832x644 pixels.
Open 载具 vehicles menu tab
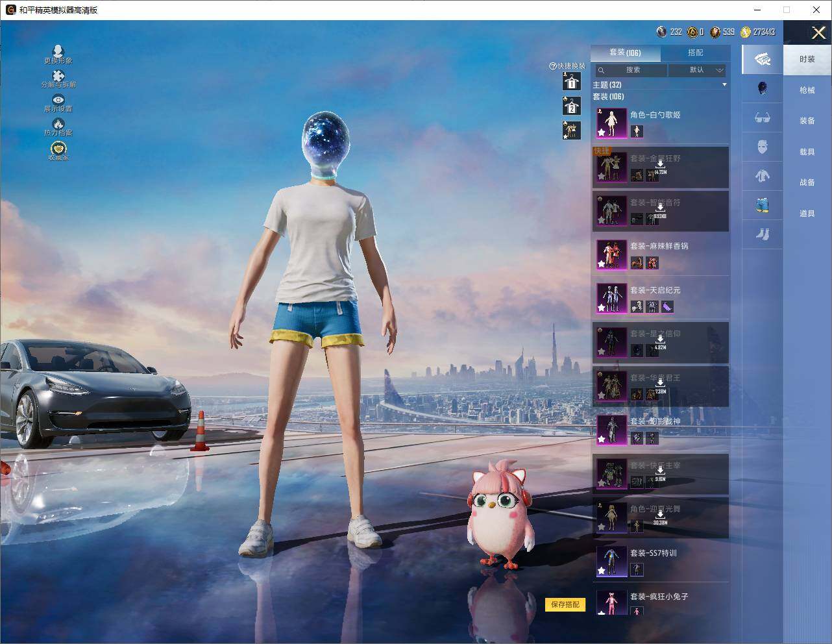pos(807,152)
